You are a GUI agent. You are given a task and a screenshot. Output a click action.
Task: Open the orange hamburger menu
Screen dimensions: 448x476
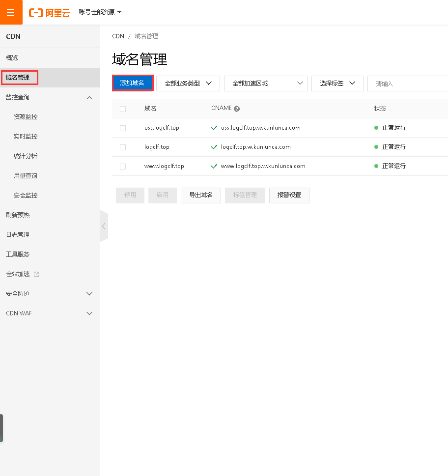[11, 12]
